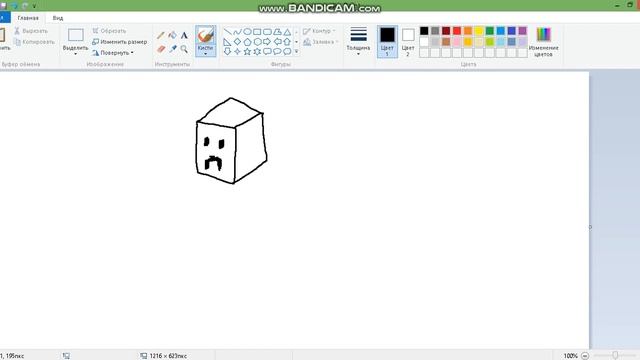Choose the Triangle shape
640x360 pixels.
287,31
